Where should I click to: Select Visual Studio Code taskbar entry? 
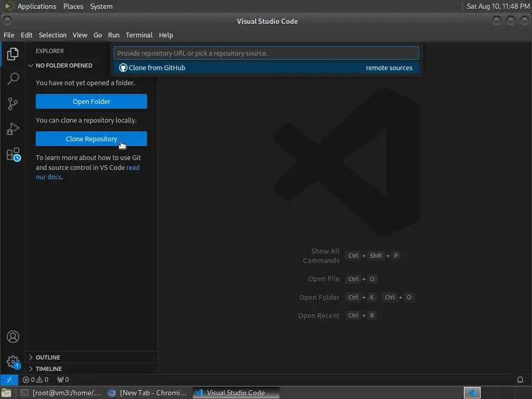click(236, 393)
